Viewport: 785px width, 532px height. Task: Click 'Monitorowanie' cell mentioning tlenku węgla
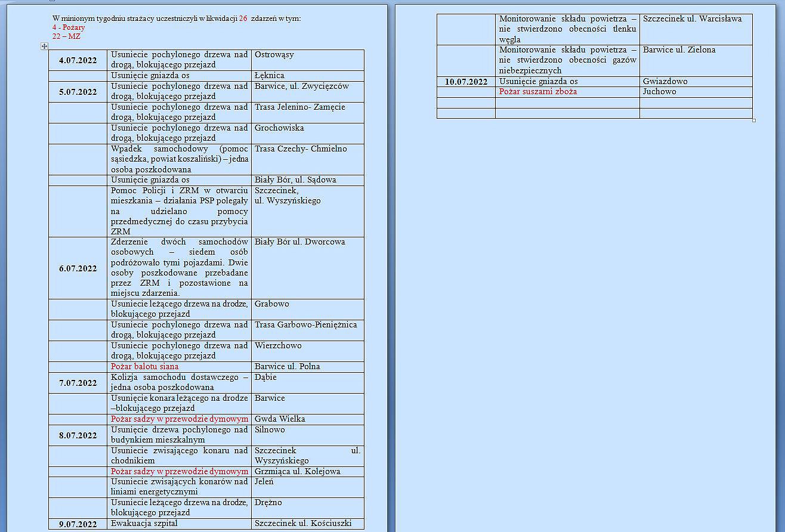pyautogui.click(x=567, y=29)
